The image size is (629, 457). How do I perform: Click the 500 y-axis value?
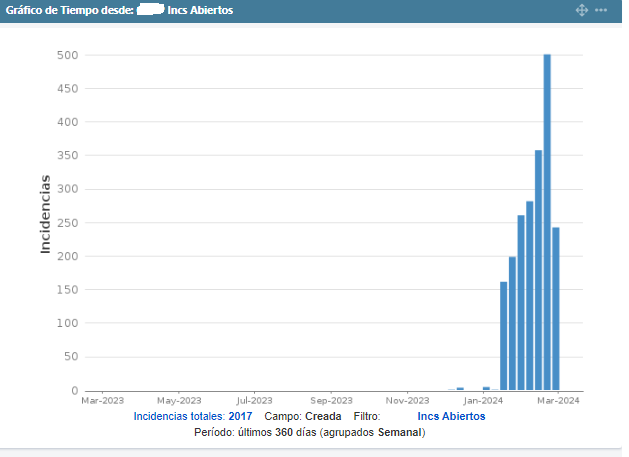(x=68, y=55)
